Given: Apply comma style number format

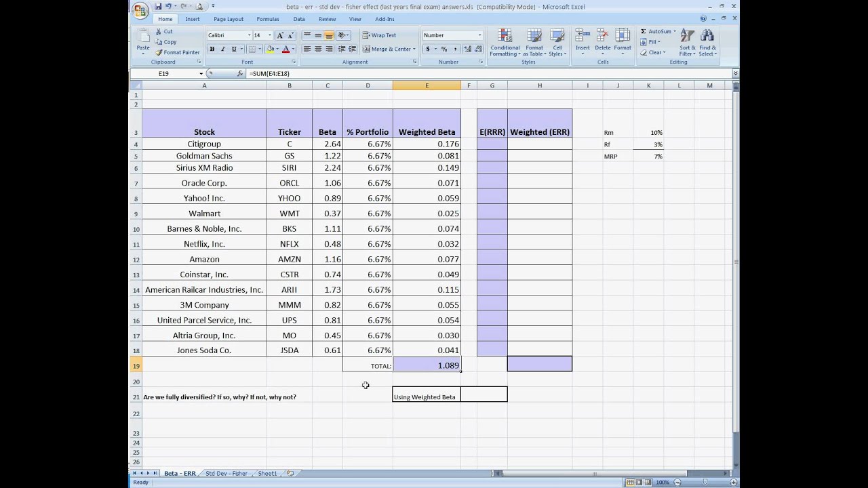Looking at the screenshot, I should (455, 49).
